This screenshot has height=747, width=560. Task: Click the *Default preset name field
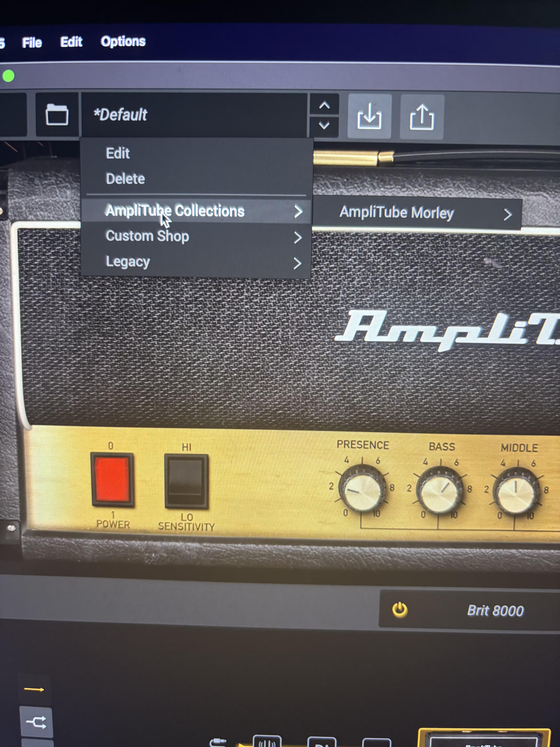194,115
